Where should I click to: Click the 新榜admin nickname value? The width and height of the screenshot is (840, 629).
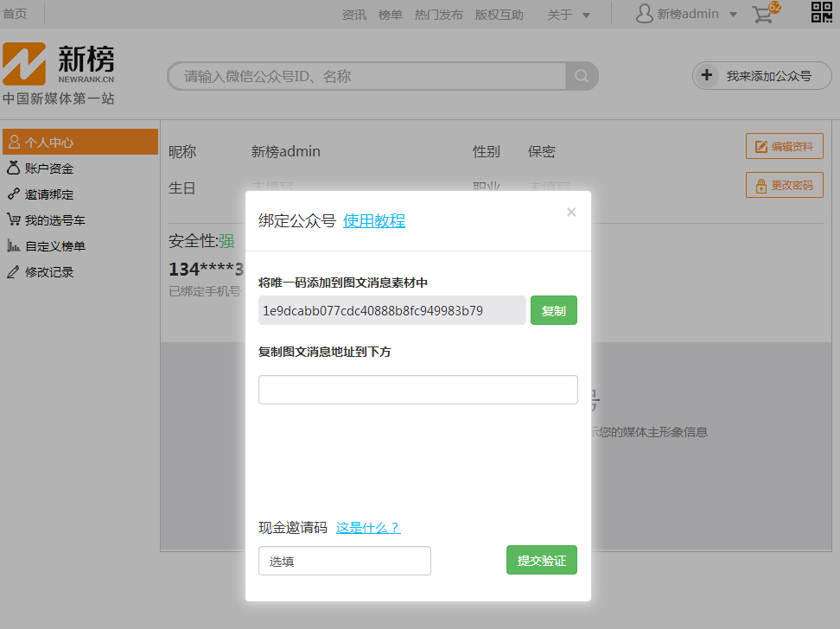286,151
